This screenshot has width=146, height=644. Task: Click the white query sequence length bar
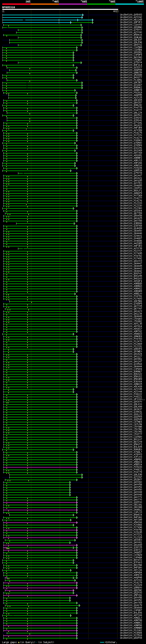[x=60, y=10]
